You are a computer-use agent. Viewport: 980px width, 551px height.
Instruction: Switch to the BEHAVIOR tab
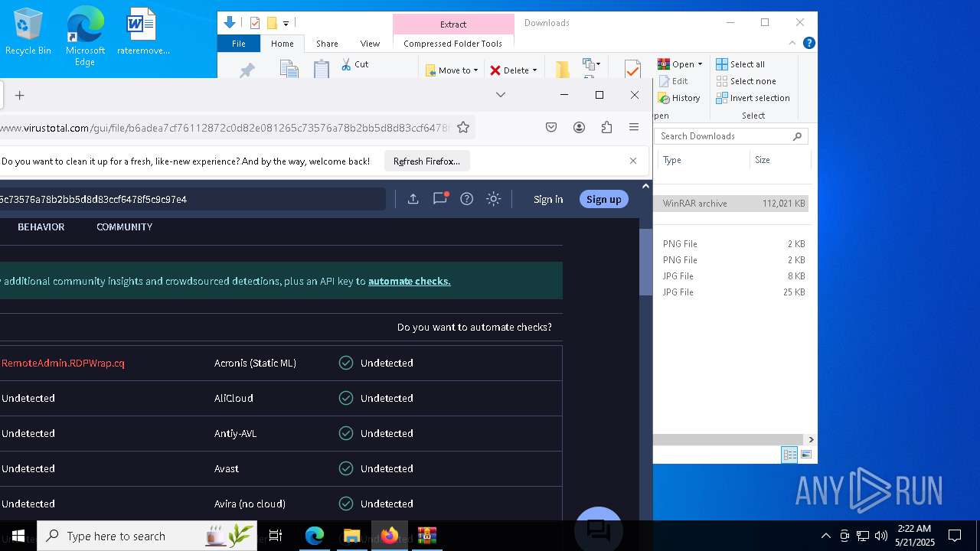click(41, 227)
